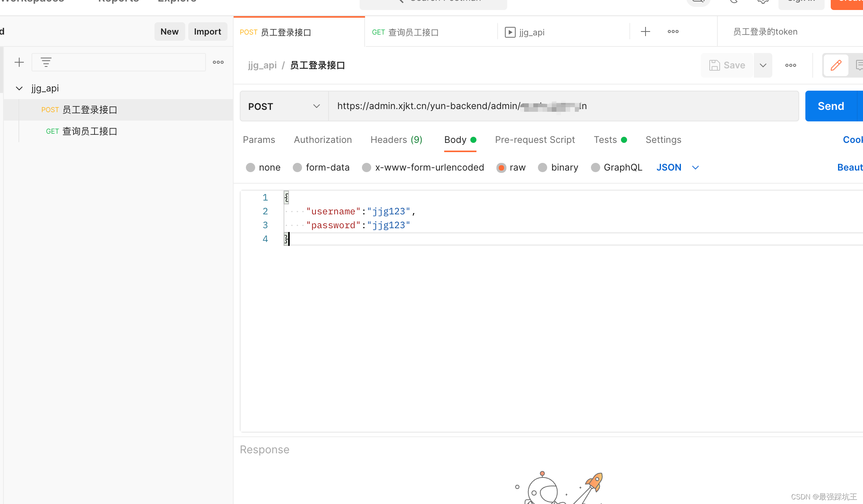The width and height of the screenshot is (863, 504).
Task: Select the x-www-form-urlencoded radio option
Action: (367, 167)
